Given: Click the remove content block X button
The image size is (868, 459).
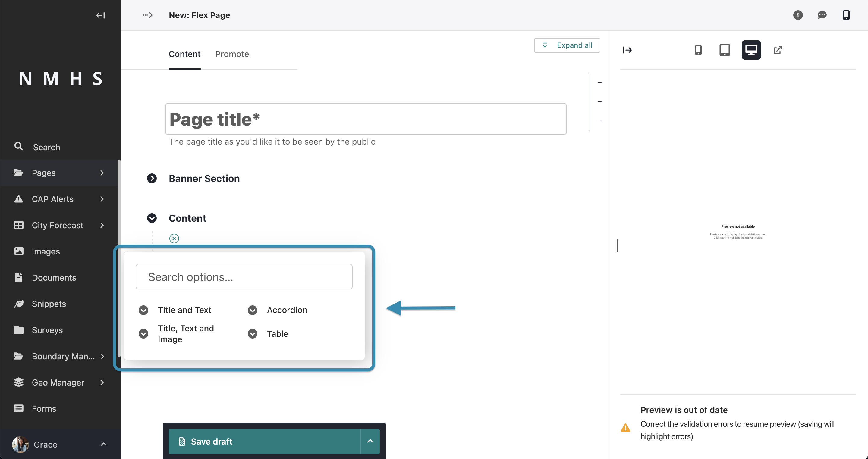Looking at the screenshot, I should [x=174, y=239].
